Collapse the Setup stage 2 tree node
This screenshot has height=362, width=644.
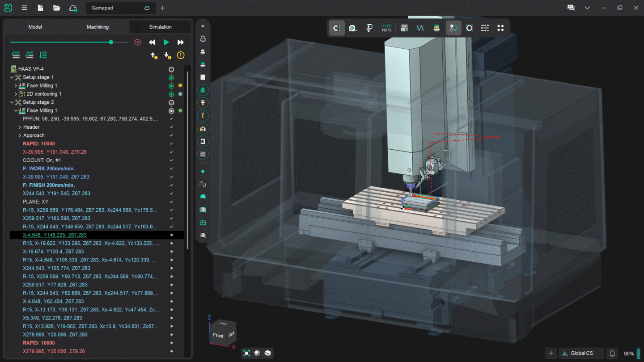pyautogui.click(x=12, y=102)
